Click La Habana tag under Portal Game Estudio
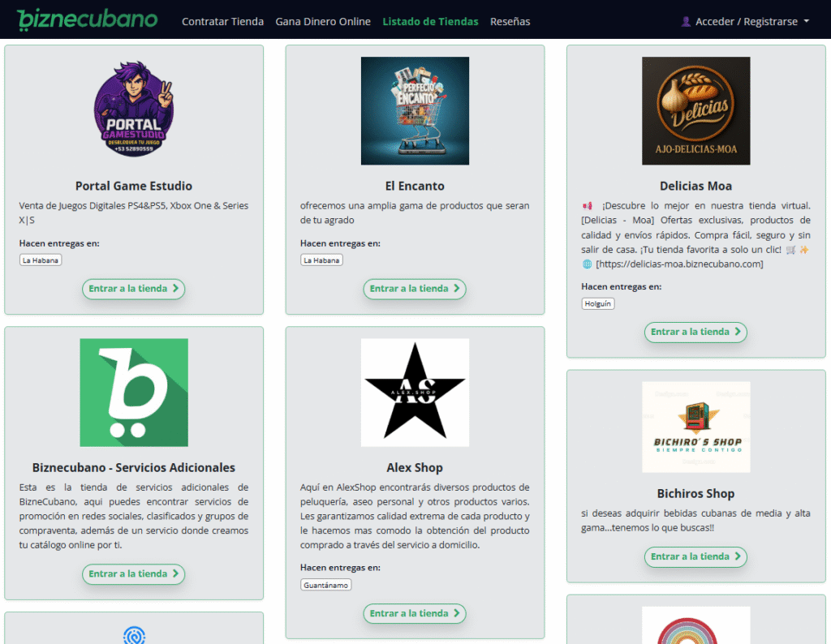This screenshot has height=644, width=831. click(x=41, y=260)
